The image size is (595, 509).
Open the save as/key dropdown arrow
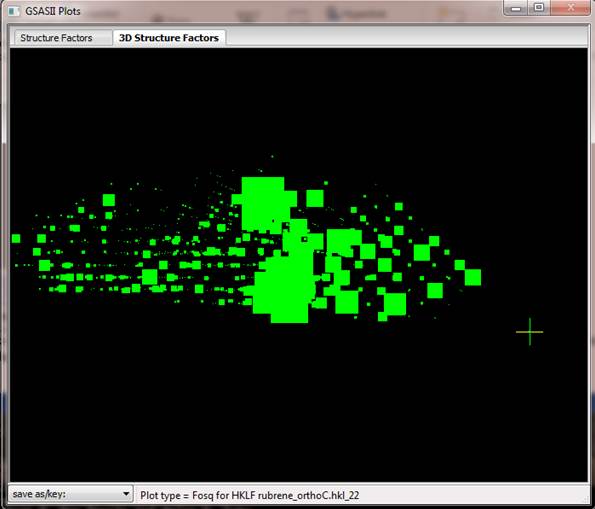pos(126,494)
